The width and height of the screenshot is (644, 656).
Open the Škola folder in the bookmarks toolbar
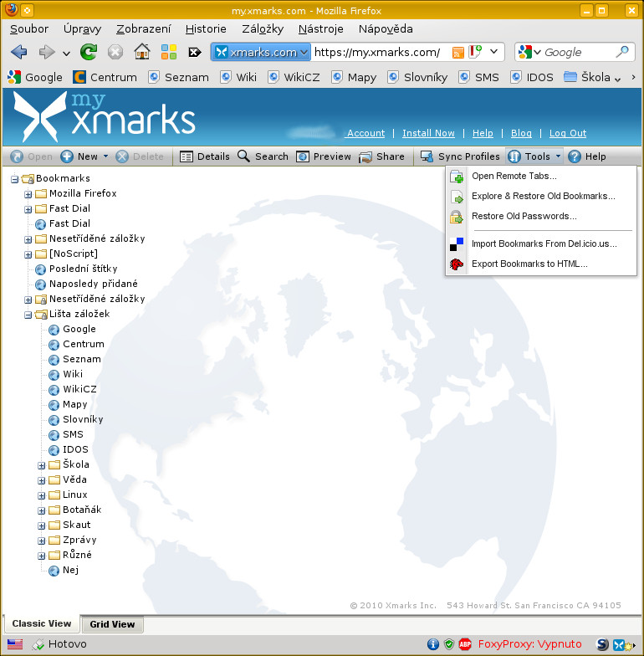click(x=592, y=77)
